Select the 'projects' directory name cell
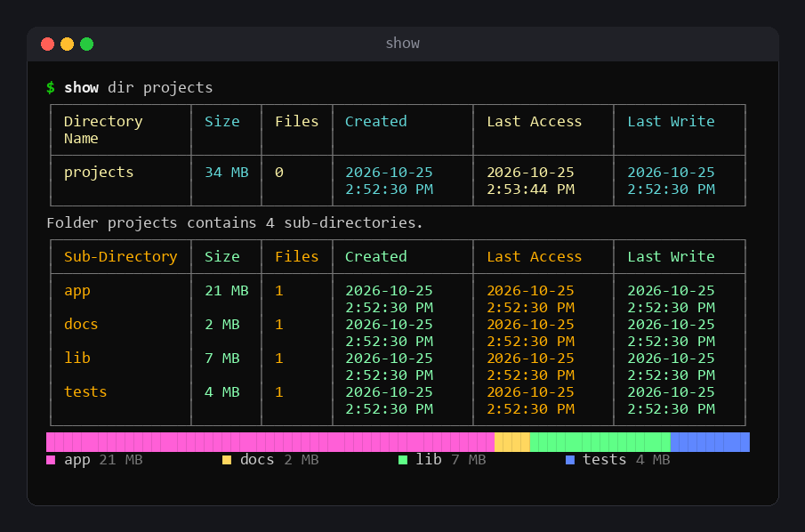Image resolution: width=805 pixels, height=532 pixels. [99, 173]
